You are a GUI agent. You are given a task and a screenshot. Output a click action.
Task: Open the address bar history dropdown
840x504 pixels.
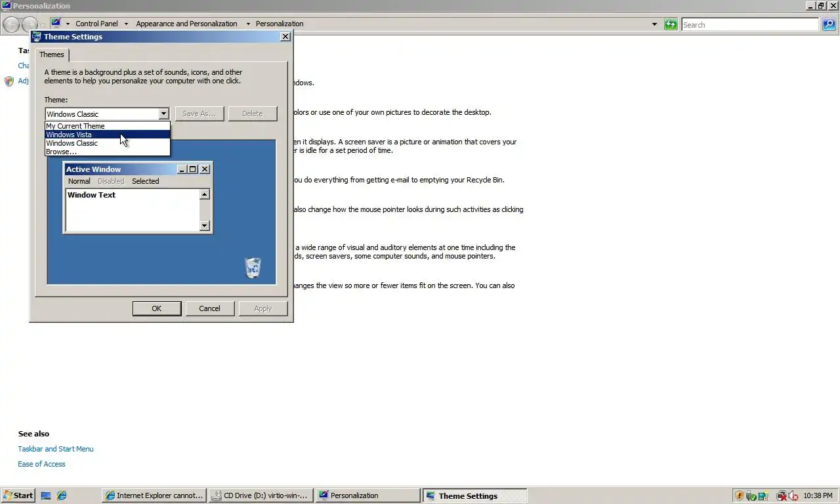(654, 24)
